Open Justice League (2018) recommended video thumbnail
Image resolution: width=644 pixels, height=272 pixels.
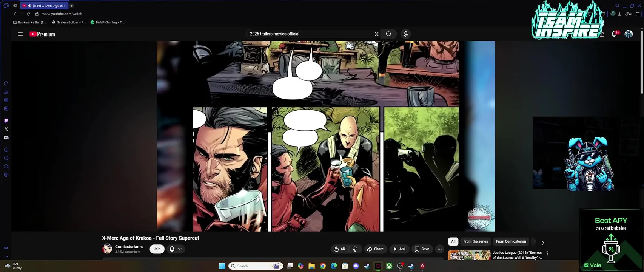[469, 255]
